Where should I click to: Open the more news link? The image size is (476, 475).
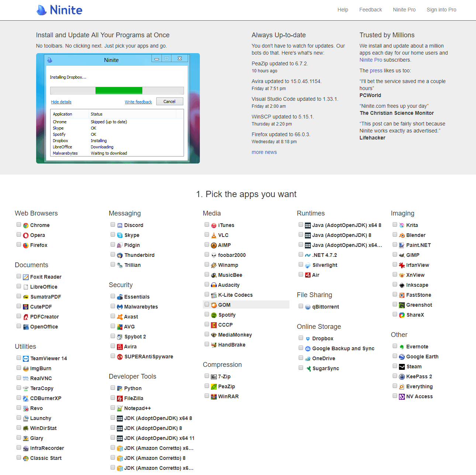(264, 152)
